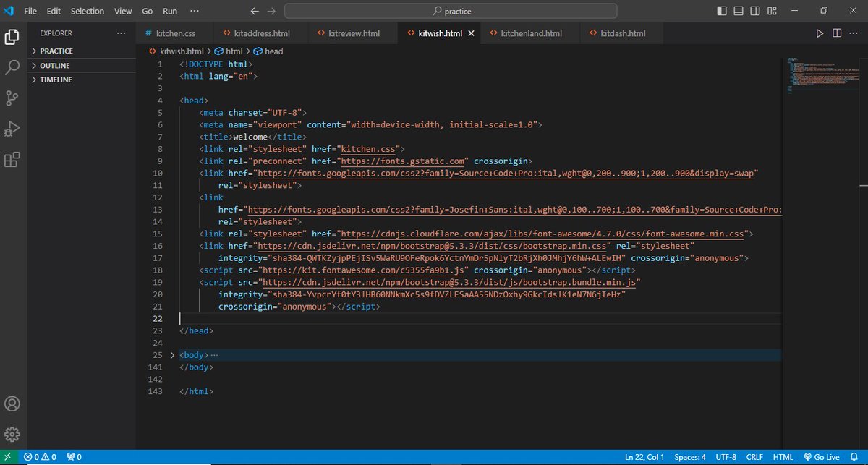The height and width of the screenshot is (465, 868).
Task: Open the File menu
Action: tap(30, 11)
